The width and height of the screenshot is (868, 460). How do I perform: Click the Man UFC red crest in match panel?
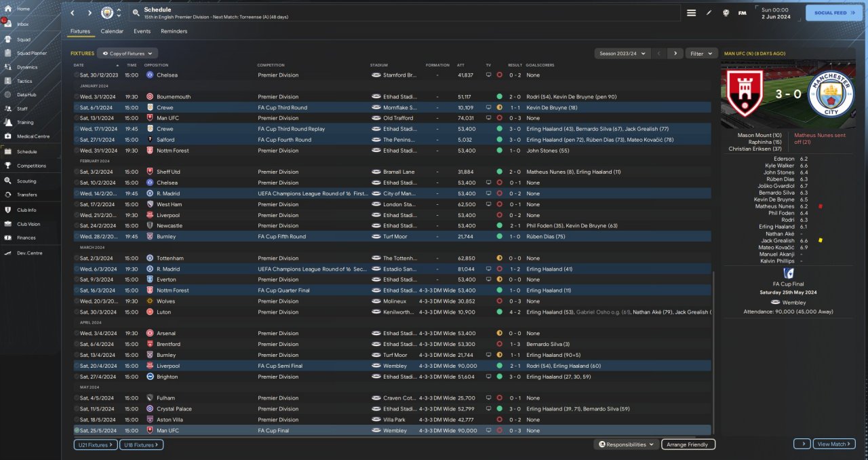coord(745,94)
